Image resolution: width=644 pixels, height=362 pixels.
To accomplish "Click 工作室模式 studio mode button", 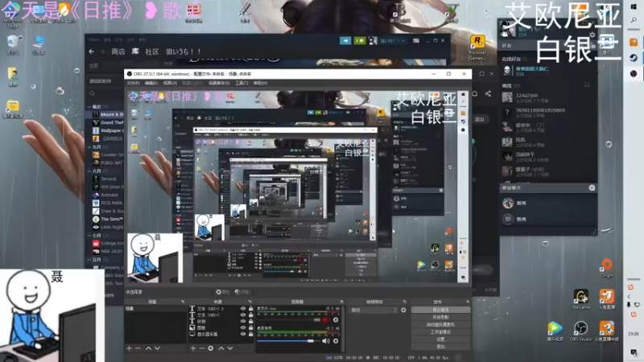I will click(440, 332).
